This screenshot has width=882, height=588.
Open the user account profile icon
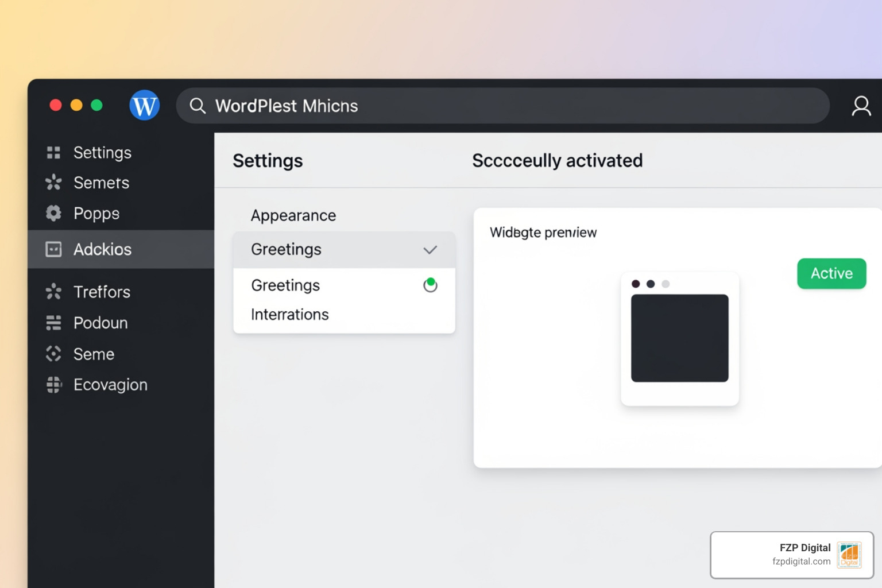point(861,106)
